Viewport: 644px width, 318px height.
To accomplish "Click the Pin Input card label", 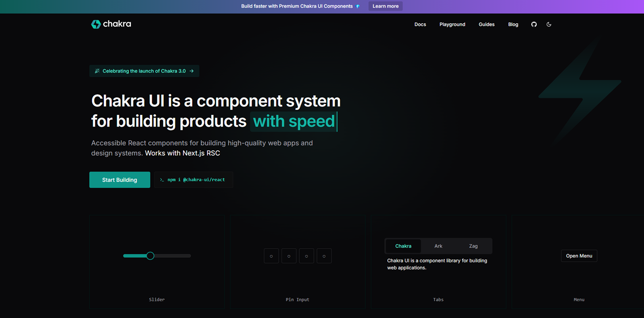I will coord(297,299).
